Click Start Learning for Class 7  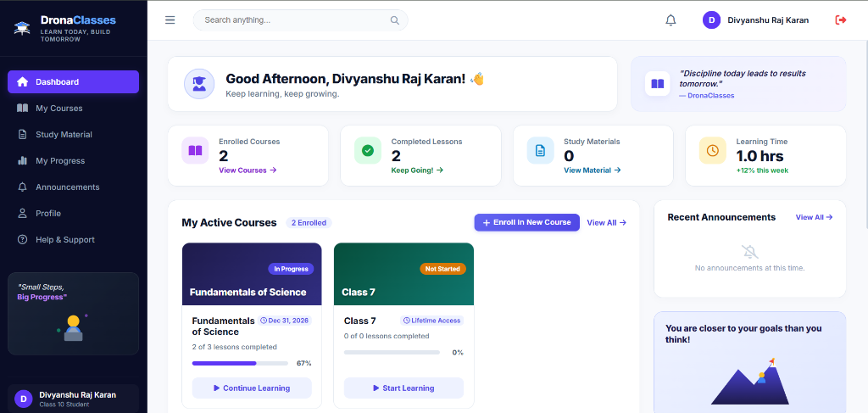coord(403,388)
